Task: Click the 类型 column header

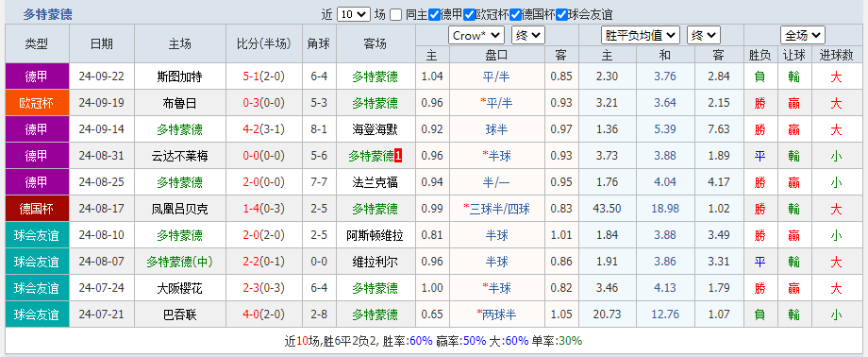Action: [37, 43]
